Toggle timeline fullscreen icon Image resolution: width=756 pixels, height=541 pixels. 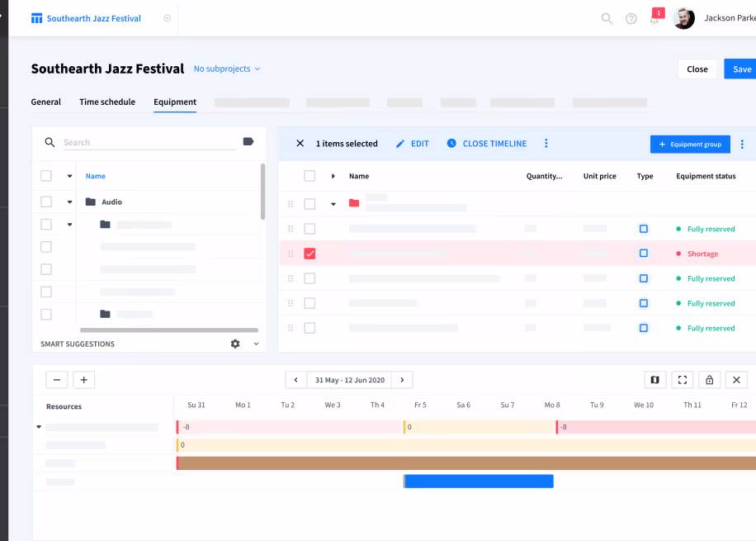(x=683, y=380)
